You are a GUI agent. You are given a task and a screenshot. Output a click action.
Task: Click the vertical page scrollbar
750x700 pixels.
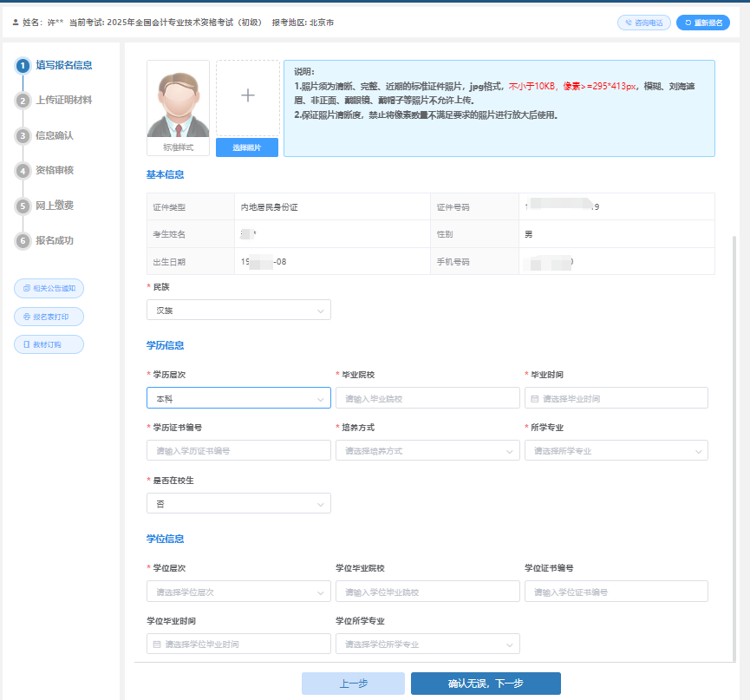click(734, 448)
